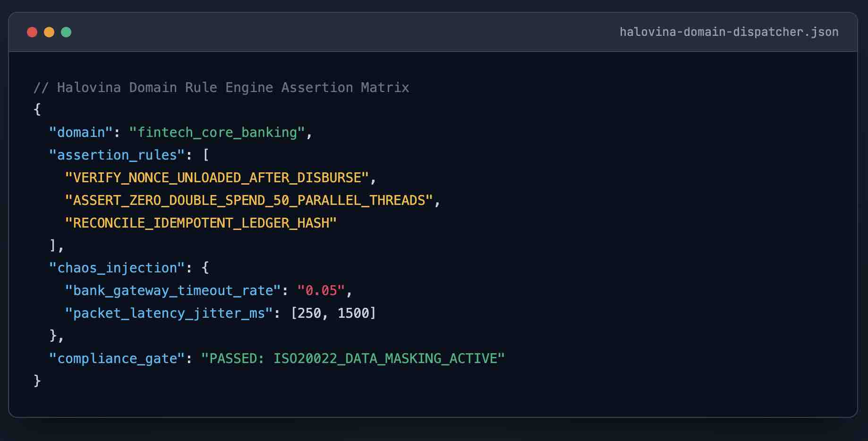Click the final closing curly brace
Screen dimensions: 868x441
coord(37,381)
